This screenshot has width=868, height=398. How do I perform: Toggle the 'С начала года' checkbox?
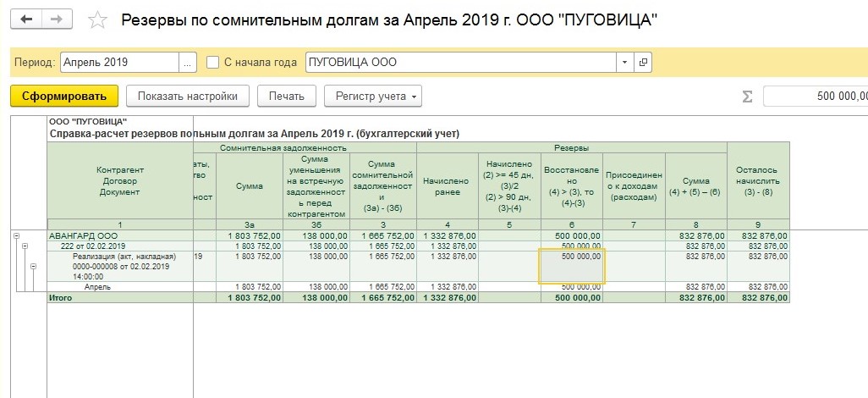click(x=213, y=63)
